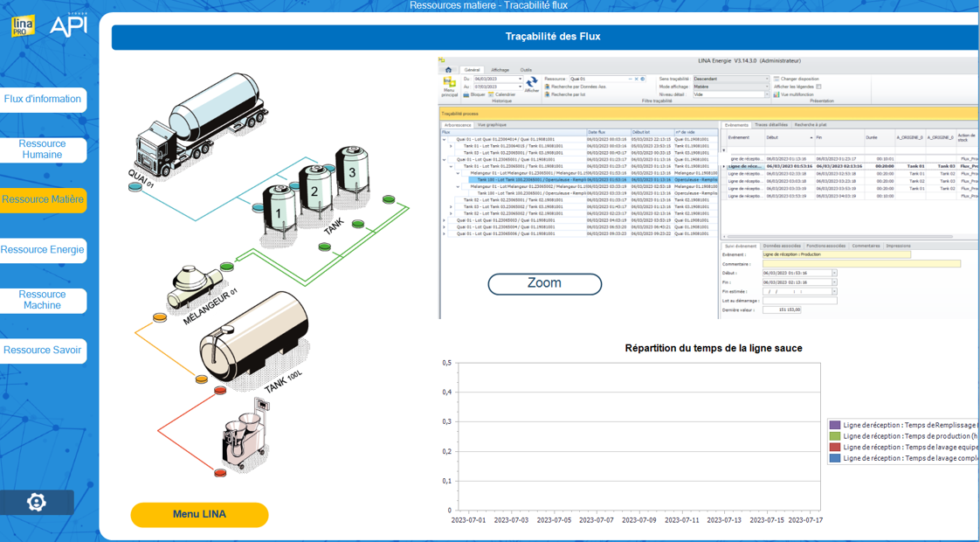Viewport: 980px width, 542px height.
Task: Click the Lot au démarrage input field
Action: [x=799, y=301]
